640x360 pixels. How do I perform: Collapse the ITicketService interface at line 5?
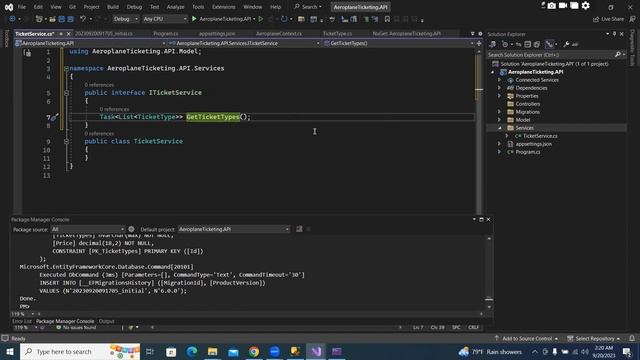point(66,93)
